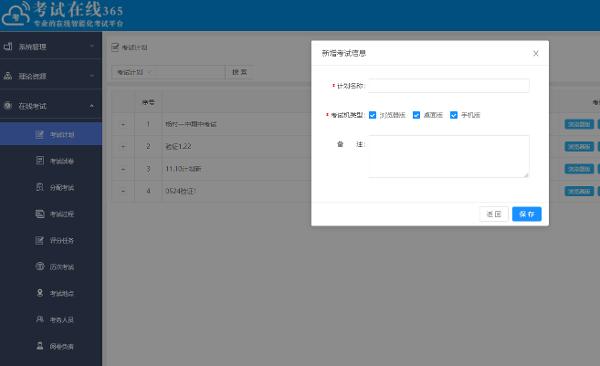Uncheck the 手机版 checkbox
This screenshot has width=600, height=366.
coord(453,115)
